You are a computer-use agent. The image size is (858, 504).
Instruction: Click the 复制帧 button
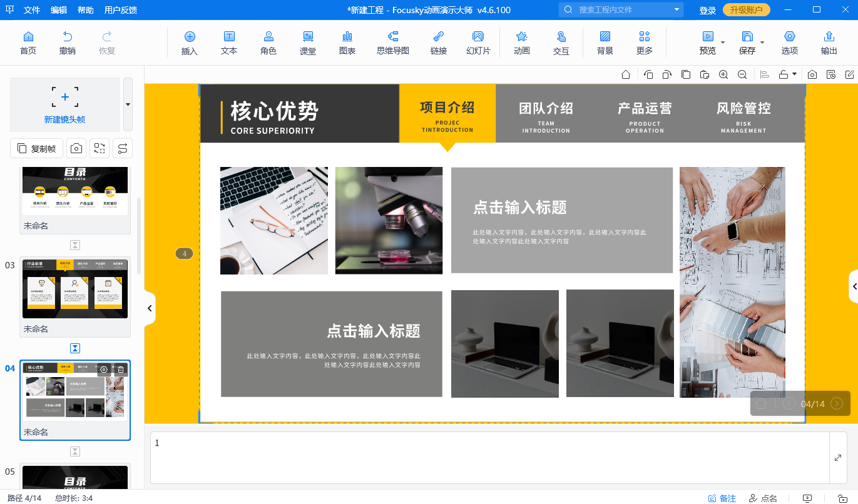pyautogui.click(x=37, y=148)
